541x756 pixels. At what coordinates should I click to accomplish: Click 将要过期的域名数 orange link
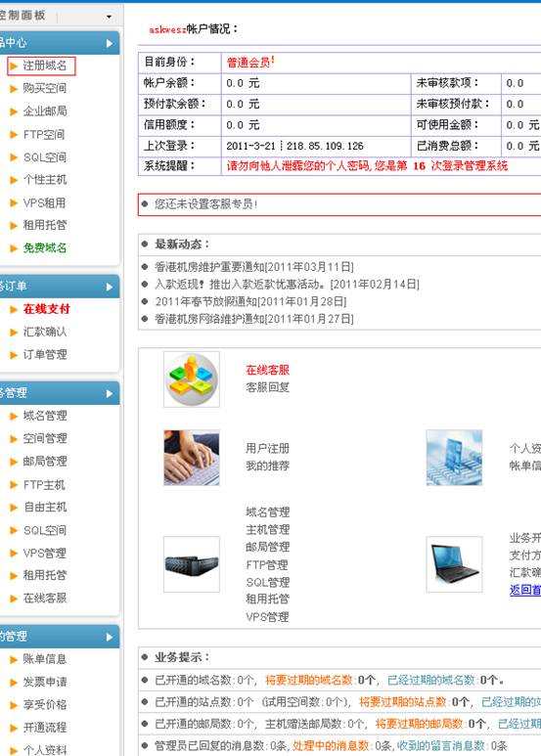point(309,681)
